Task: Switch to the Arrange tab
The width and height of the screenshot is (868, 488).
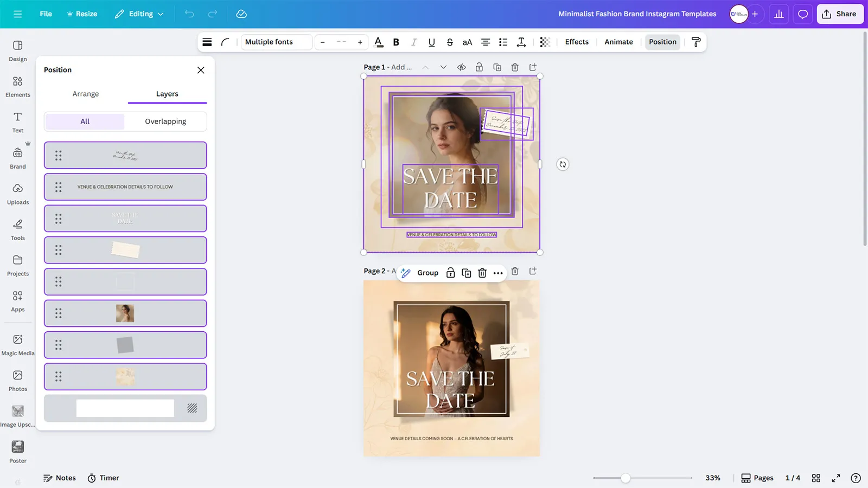Action: (86, 94)
